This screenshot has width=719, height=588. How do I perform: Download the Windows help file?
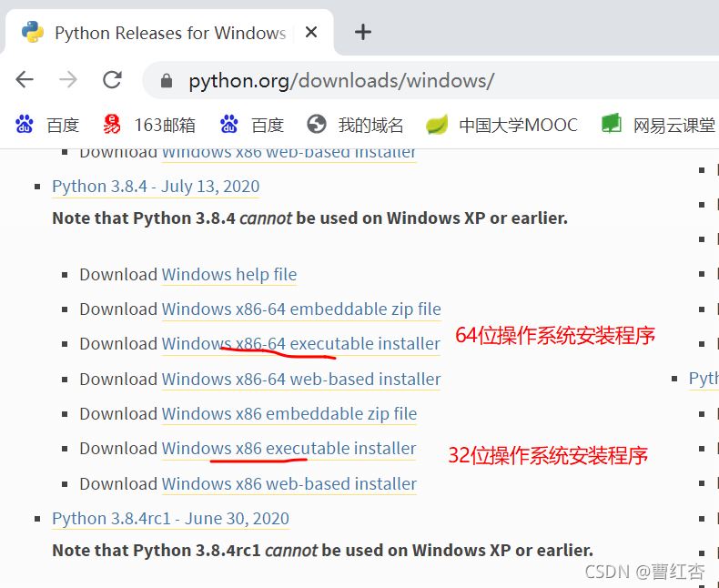tap(229, 275)
